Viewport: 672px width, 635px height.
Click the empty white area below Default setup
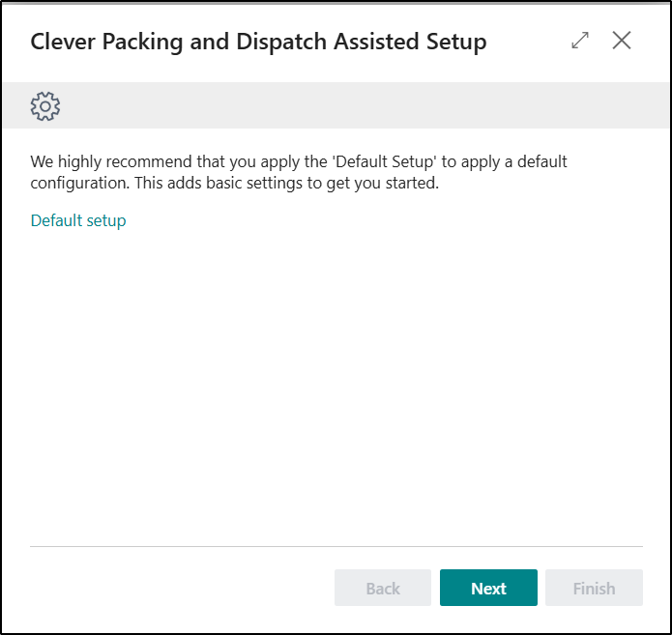336,386
